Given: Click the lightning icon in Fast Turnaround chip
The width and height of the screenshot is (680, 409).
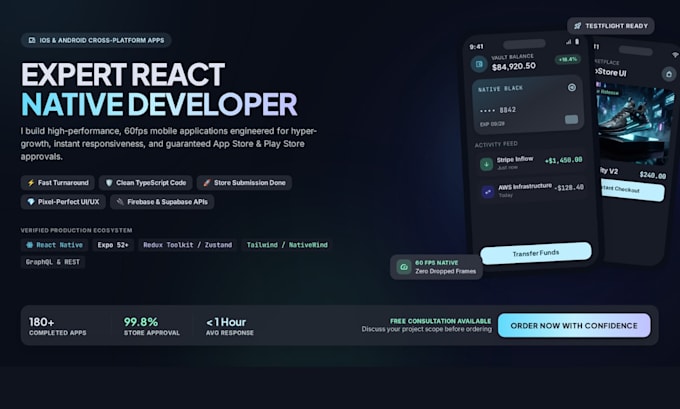Looking at the screenshot, I should point(31,183).
